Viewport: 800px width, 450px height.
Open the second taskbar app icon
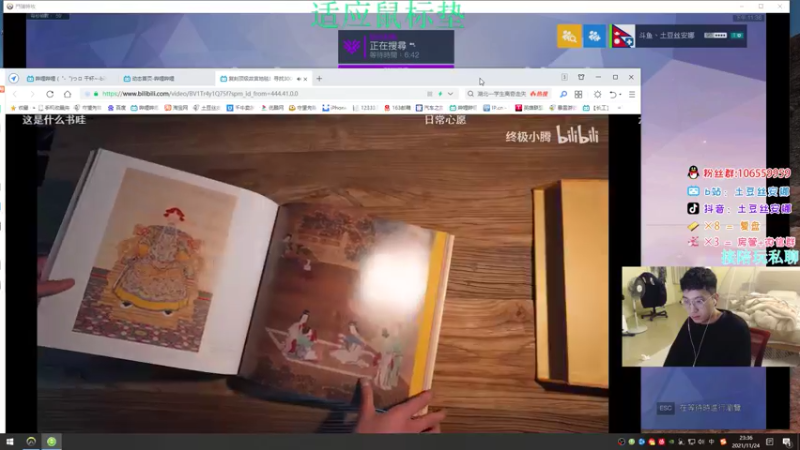31,442
